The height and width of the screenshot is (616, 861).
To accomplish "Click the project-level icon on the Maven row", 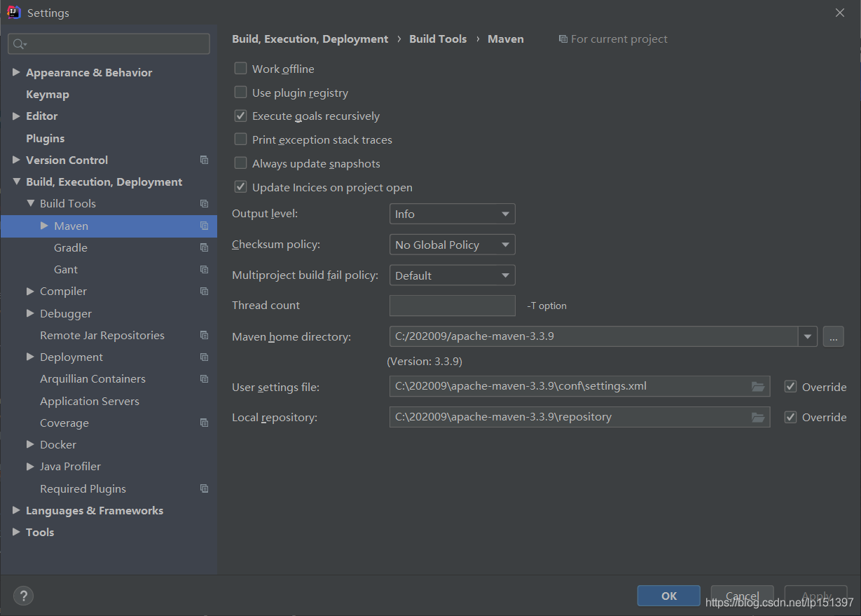I will click(204, 226).
